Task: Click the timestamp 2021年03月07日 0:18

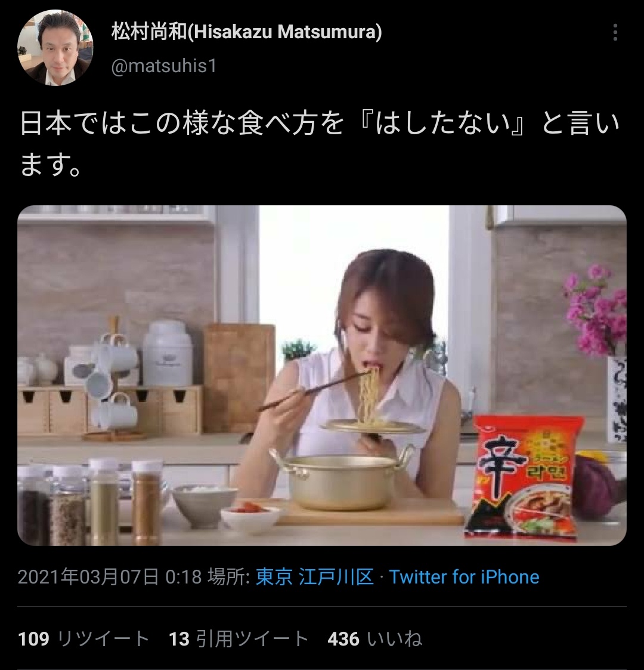Action: pyautogui.click(x=110, y=577)
